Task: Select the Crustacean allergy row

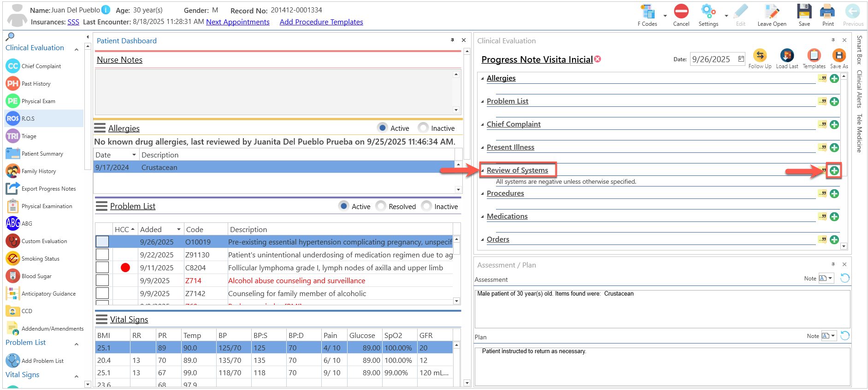Action: coord(274,167)
